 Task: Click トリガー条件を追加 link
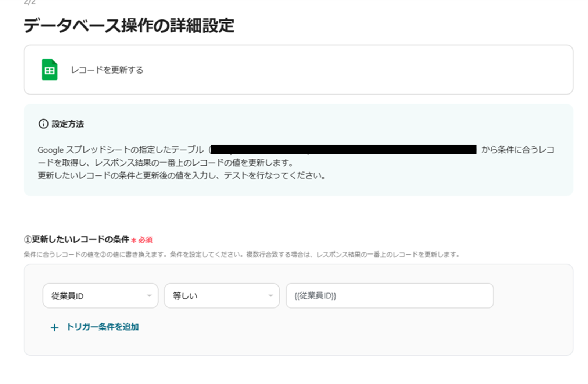pyautogui.click(x=103, y=327)
